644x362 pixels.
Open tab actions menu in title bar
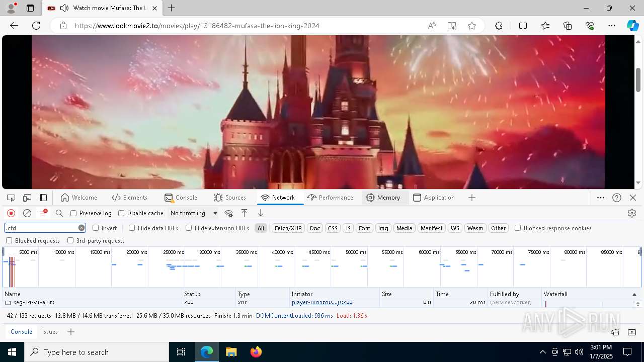coord(30,8)
